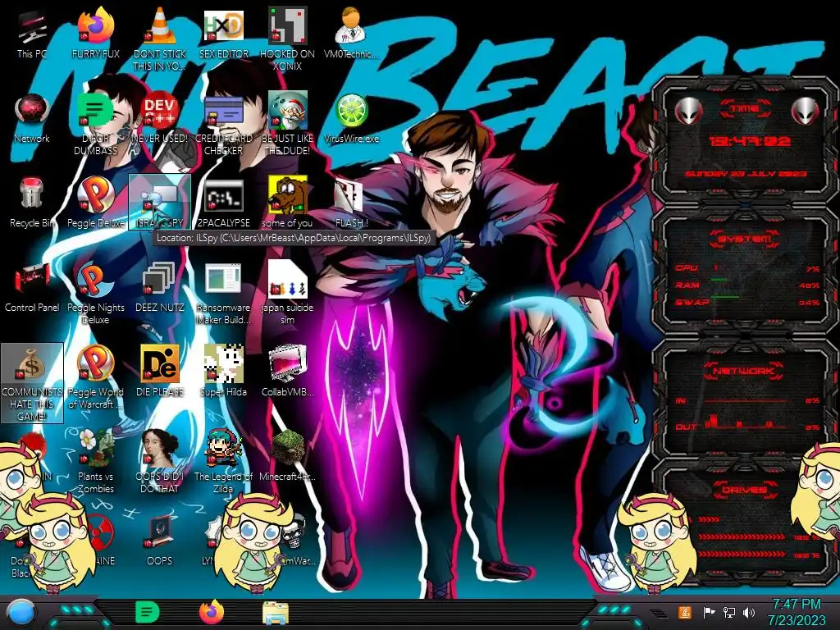
Task: Click the taskbar clock showing 7:47 PM
Action: tap(796, 612)
